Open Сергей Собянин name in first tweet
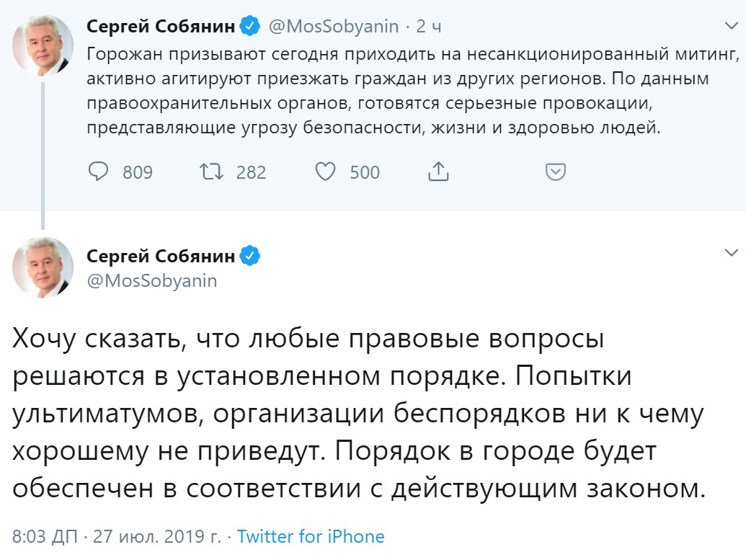746x560 pixels. (161, 27)
